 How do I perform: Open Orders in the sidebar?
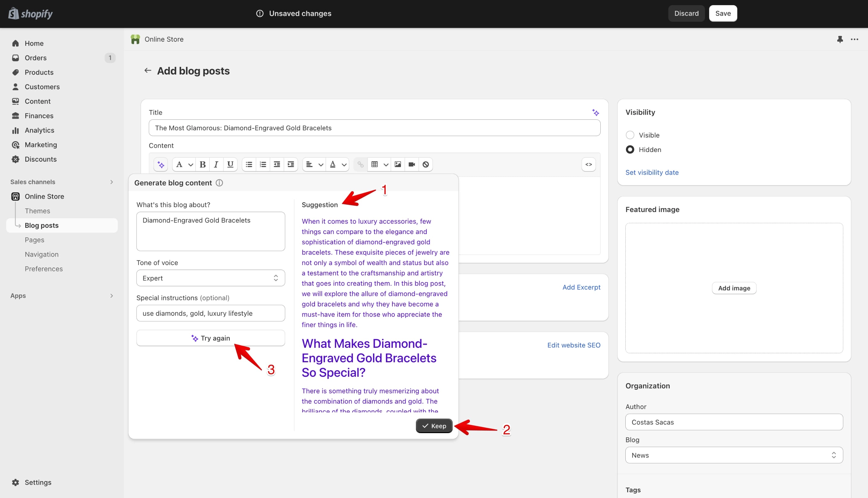36,58
